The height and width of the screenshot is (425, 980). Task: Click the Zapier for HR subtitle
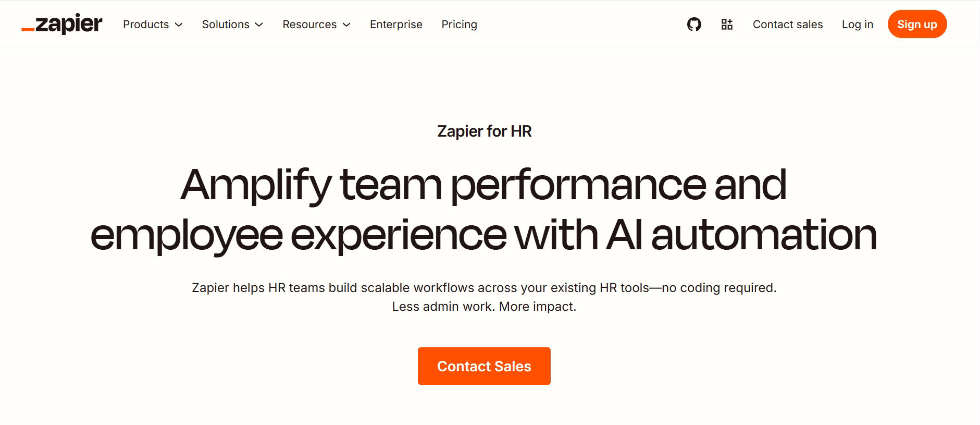click(485, 131)
